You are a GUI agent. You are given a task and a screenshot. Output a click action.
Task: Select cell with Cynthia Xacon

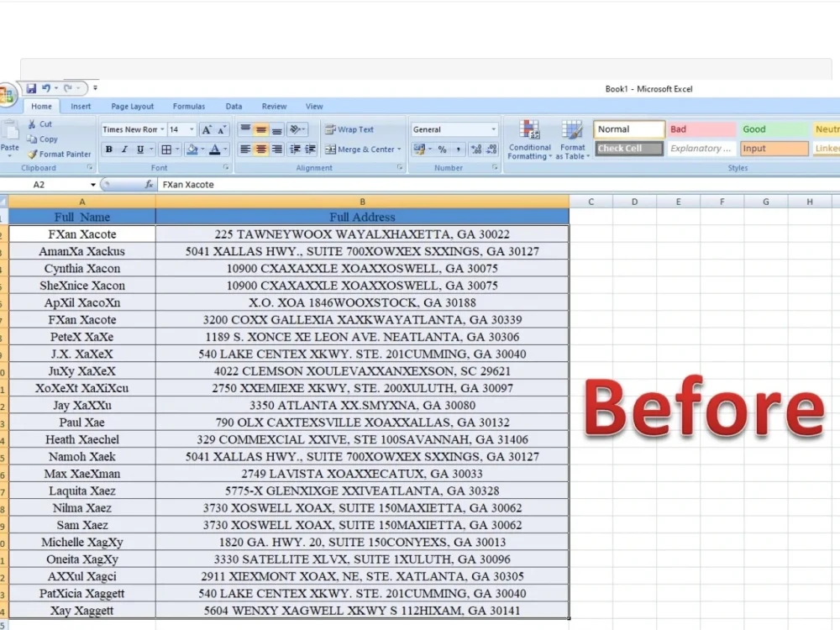click(82, 269)
